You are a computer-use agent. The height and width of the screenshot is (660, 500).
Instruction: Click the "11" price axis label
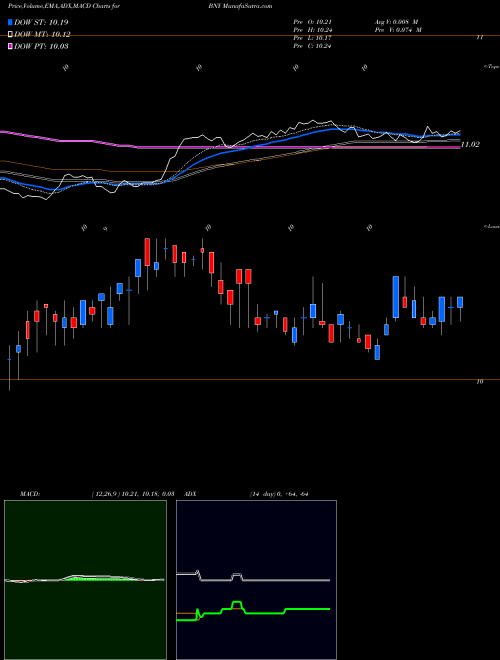[479, 37]
